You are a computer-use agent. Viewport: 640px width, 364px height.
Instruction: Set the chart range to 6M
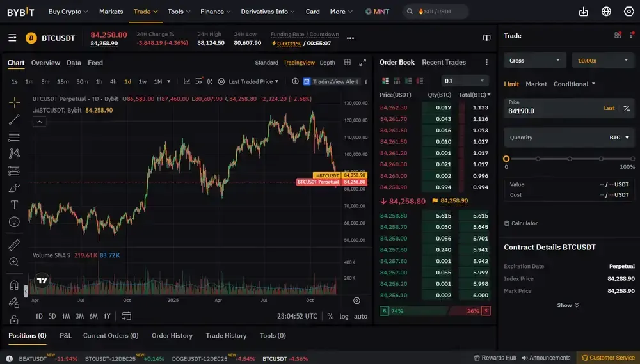[x=93, y=316]
